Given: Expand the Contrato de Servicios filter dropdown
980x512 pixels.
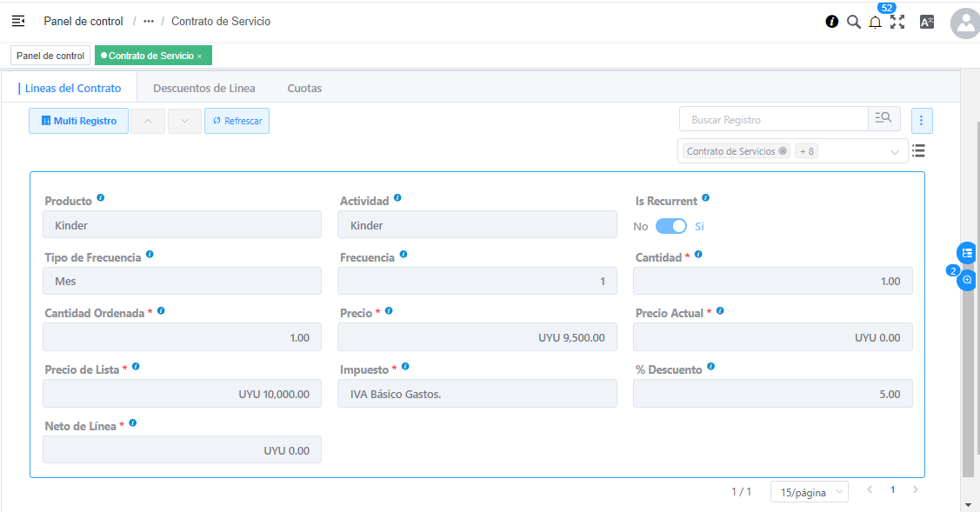Looking at the screenshot, I should (895, 152).
